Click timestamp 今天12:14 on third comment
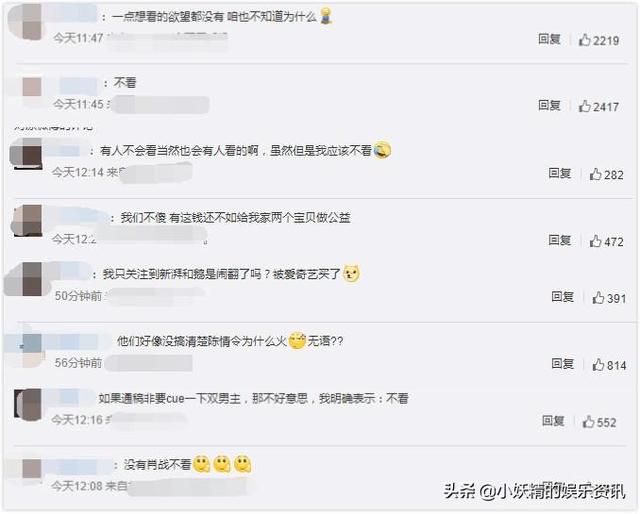 78,173
